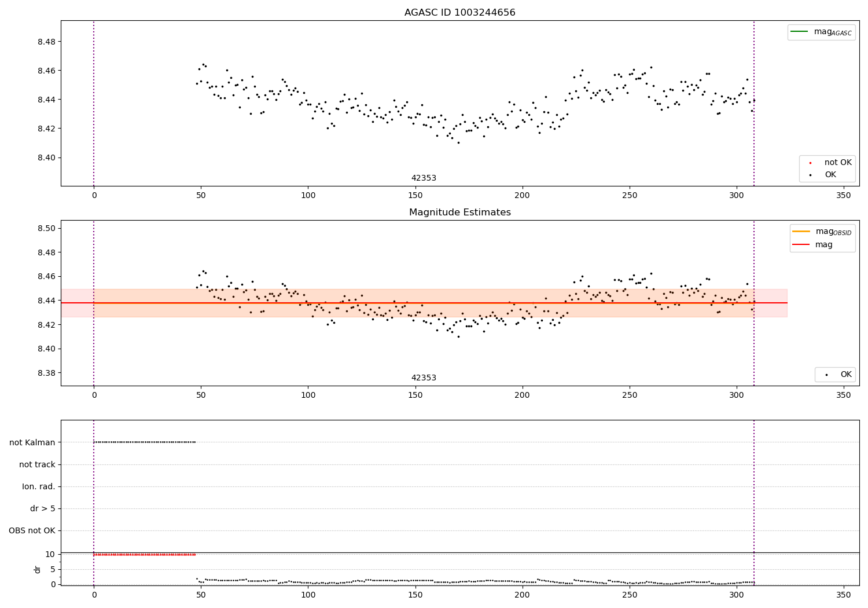Click the "8.38" y-axis tick label

[47, 373]
